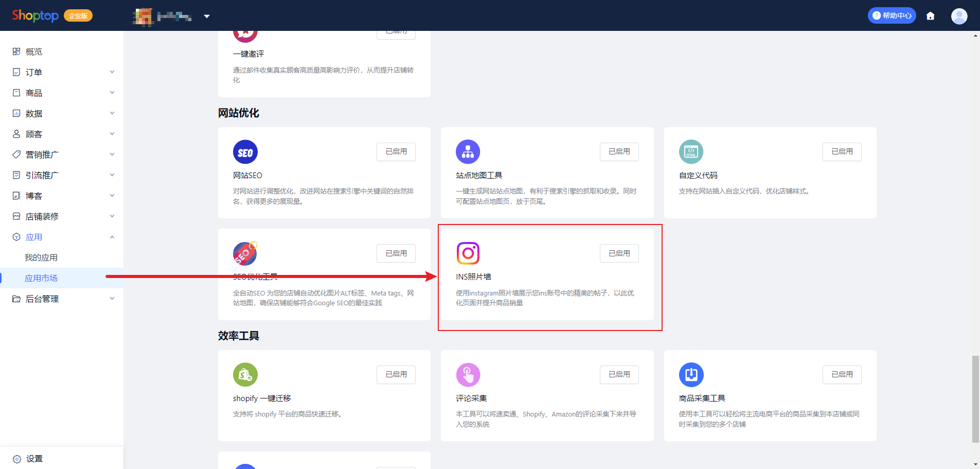Viewport: 980px width, 469px height.
Task: Click the 站点地图工具 sitemap icon
Action: (x=468, y=152)
